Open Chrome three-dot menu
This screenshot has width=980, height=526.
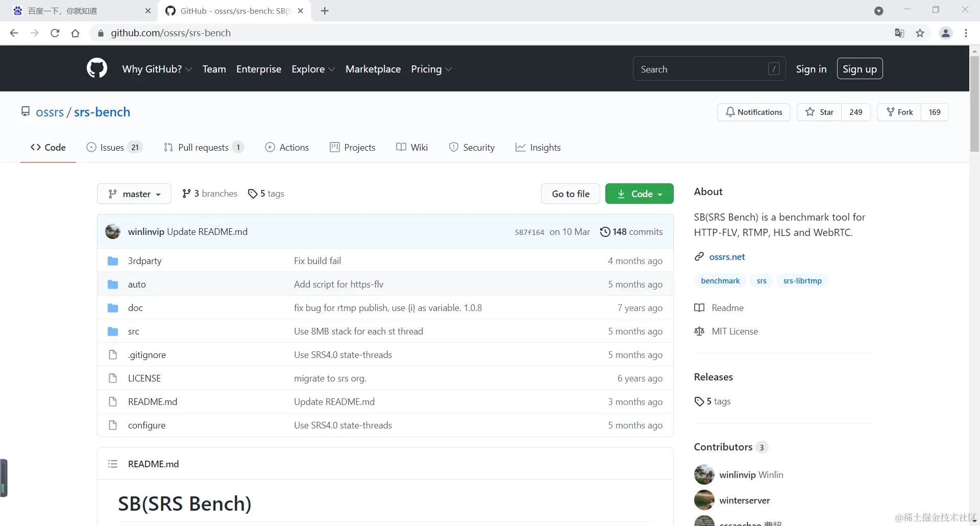pos(966,33)
